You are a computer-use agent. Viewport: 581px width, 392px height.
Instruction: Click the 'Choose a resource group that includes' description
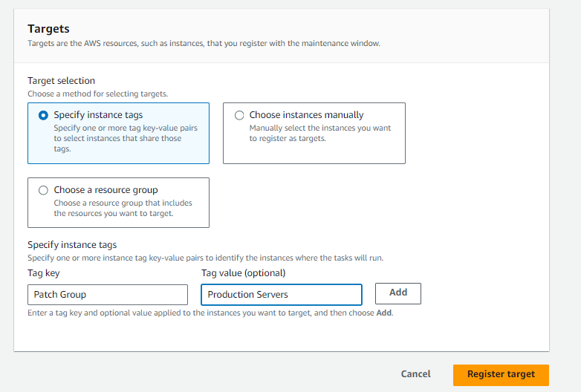tap(123, 208)
